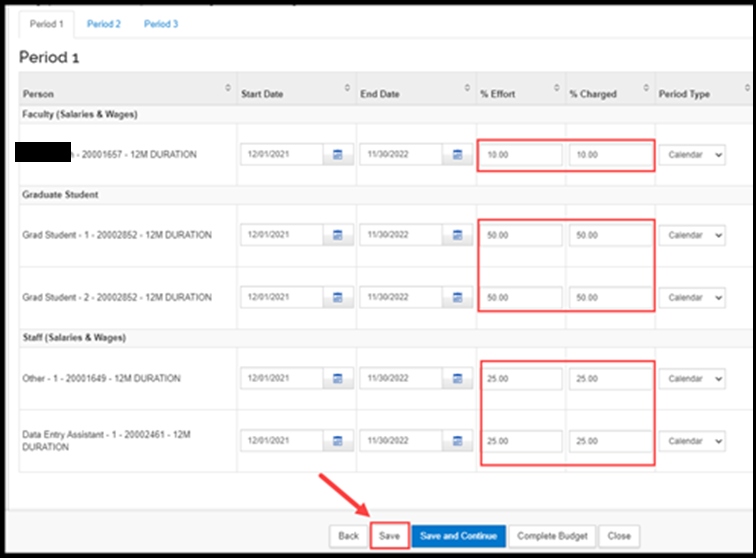756x558 pixels.
Task: Expand Period Type dropdown for Faculty row
Action: click(x=692, y=155)
